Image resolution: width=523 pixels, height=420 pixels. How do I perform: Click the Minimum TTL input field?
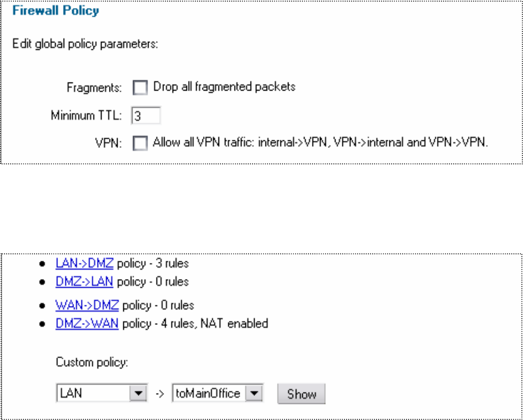point(146,116)
